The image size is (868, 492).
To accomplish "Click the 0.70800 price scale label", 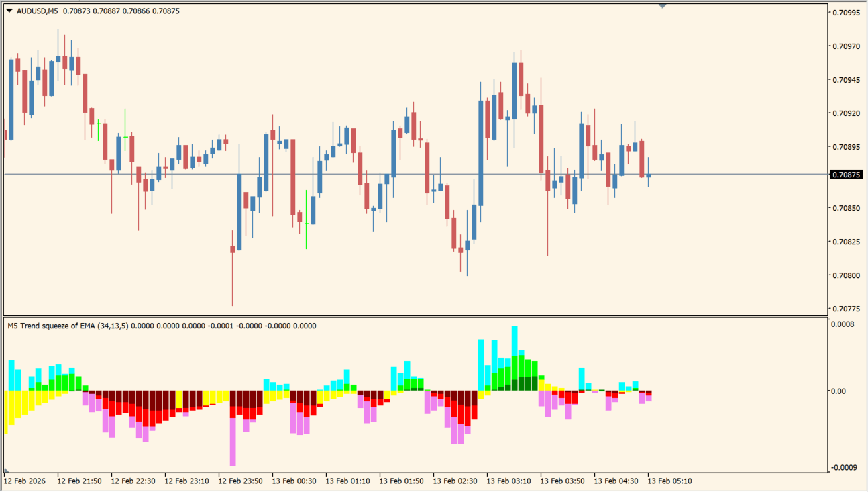I will [846, 275].
